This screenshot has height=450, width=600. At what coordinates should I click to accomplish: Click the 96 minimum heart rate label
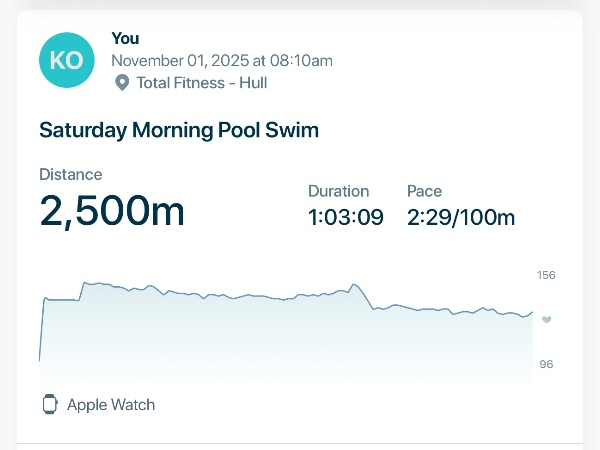point(546,364)
